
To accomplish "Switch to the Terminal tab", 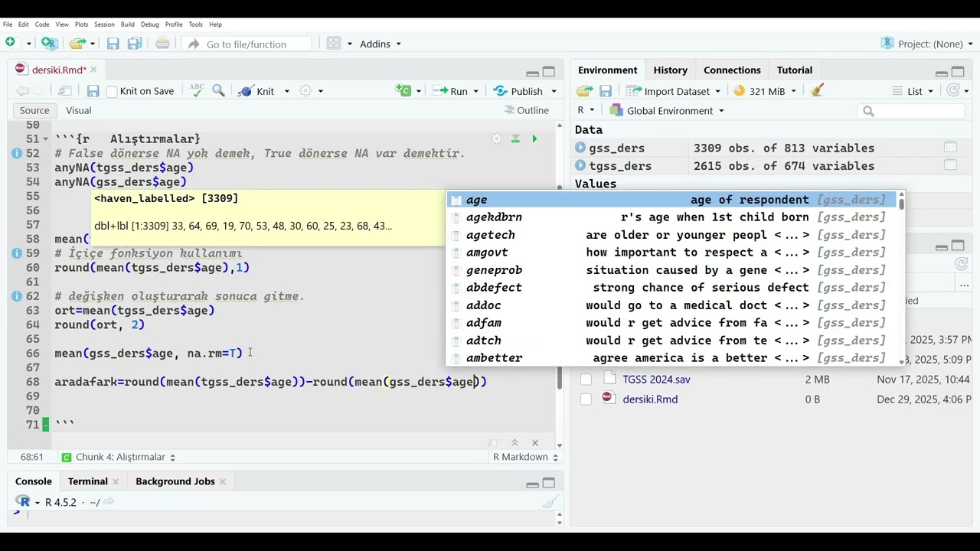I will (x=87, y=481).
